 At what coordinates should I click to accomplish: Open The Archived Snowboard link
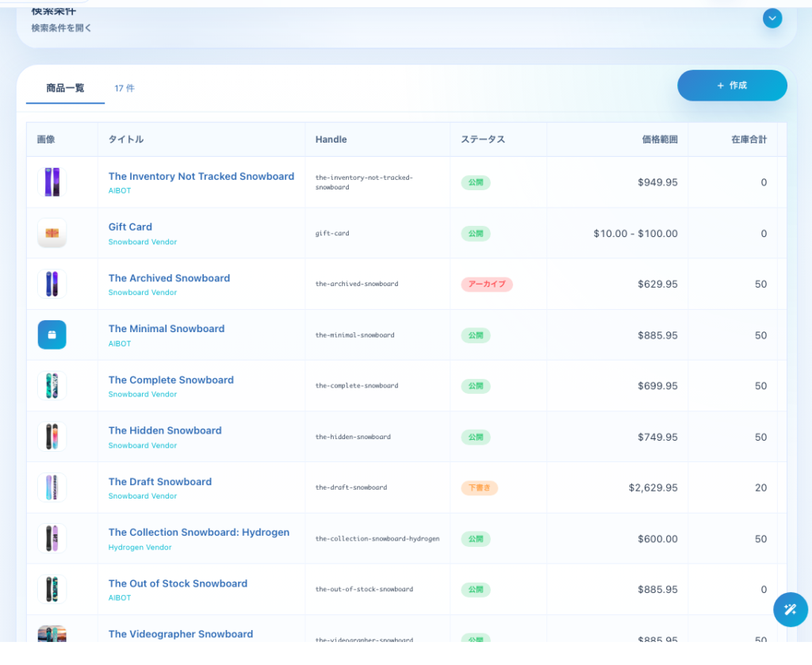[x=169, y=278]
